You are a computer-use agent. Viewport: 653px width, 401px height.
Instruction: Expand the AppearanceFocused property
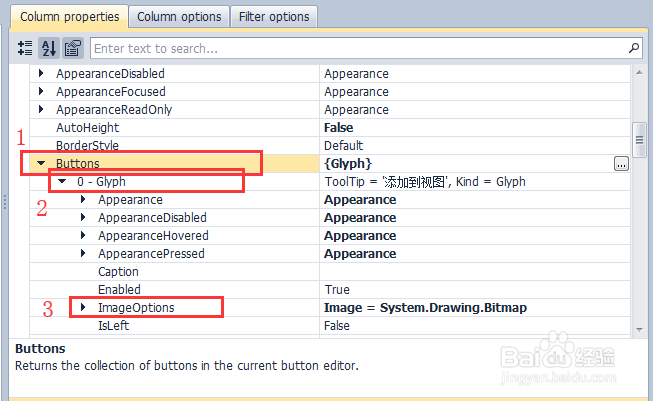tap(41, 91)
